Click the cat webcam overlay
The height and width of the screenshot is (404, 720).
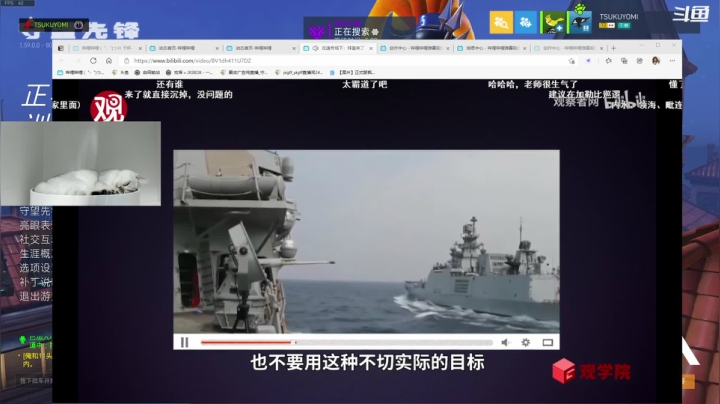coord(81,163)
